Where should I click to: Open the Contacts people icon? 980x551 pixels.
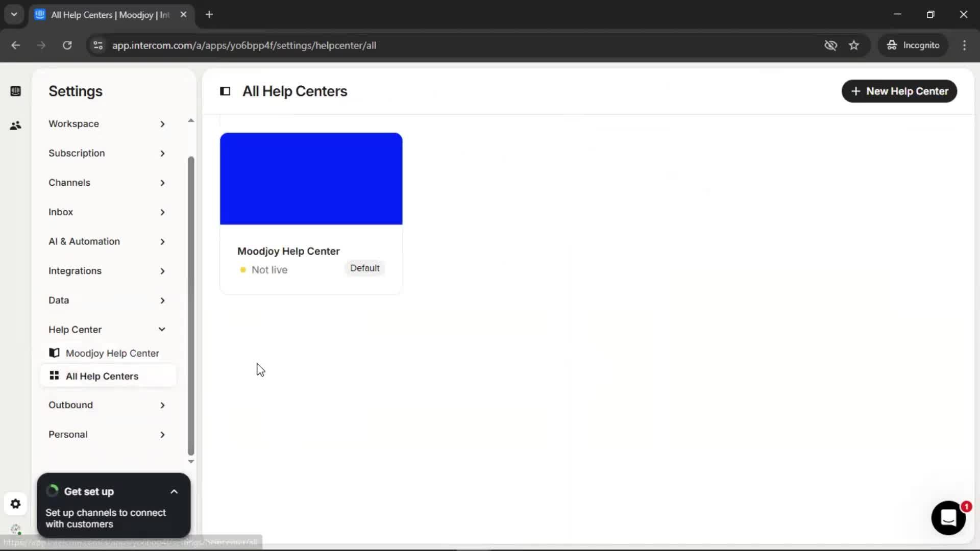15,126
